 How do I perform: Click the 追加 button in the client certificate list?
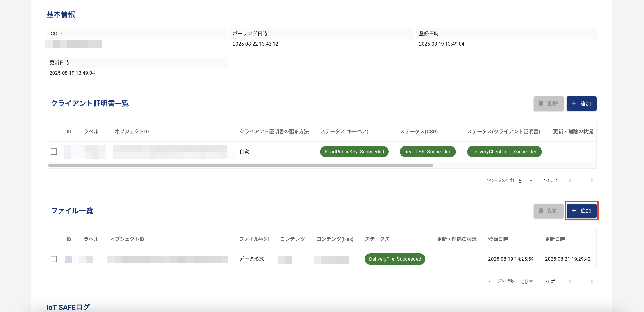581,103
